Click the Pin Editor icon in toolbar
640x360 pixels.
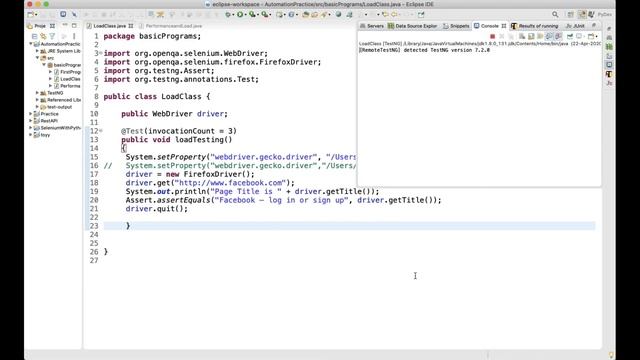click(x=421, y=15)
